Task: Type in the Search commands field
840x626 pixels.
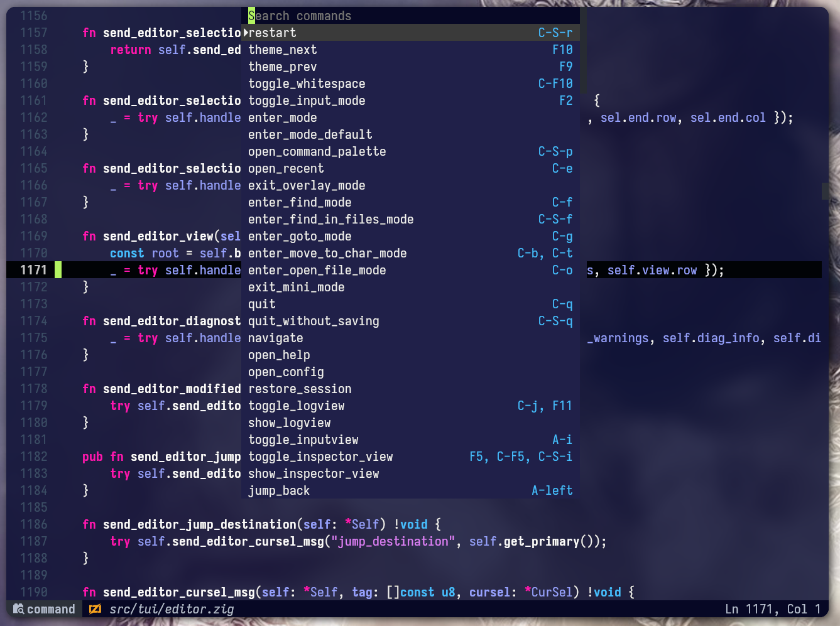Action: (x=408, y=16)
